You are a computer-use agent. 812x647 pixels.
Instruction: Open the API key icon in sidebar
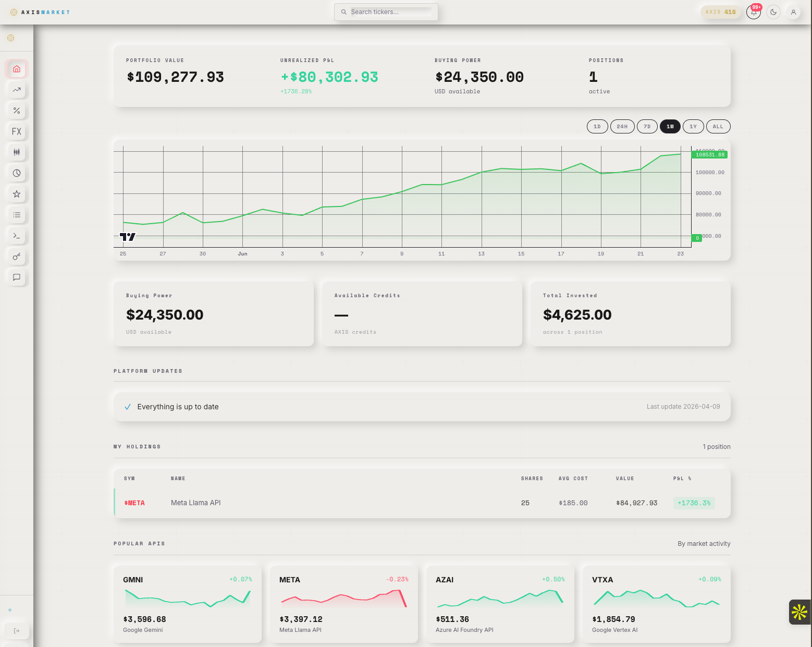(17, 257)
